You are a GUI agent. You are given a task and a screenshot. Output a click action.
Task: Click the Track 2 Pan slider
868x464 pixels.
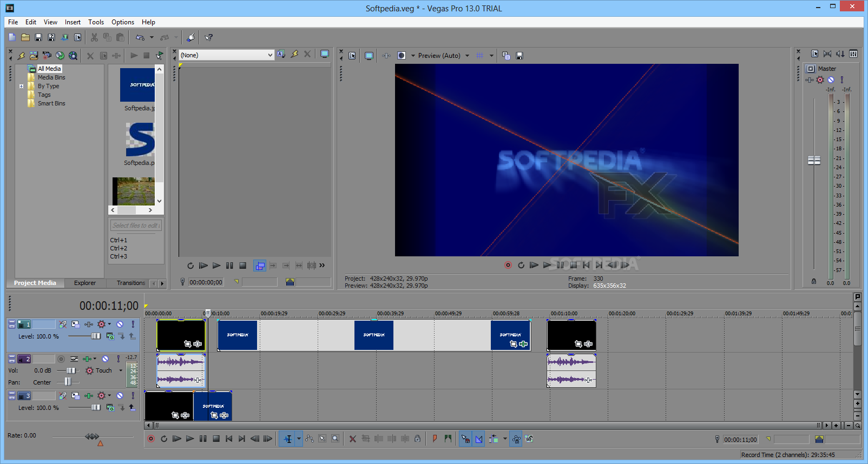coord(68,382)
